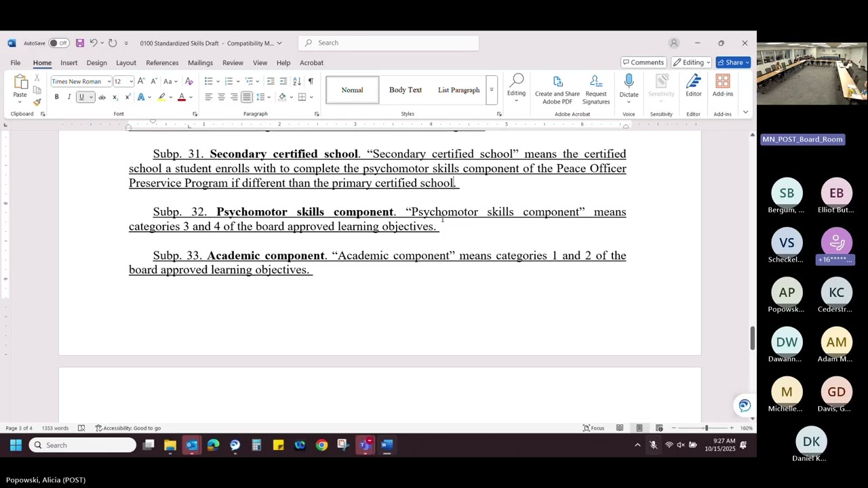The height and width of the screenshot is (488, 868).
Task: Toggle Italic formatting
Action: click(69, 97)
